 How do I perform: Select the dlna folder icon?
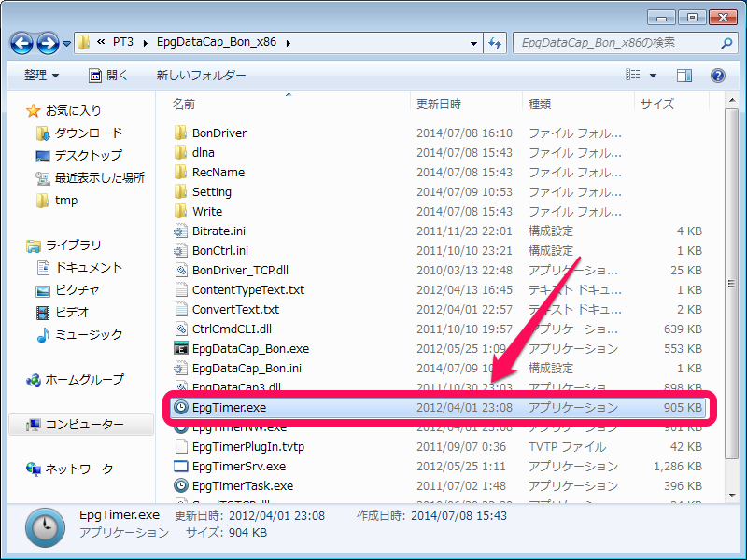click(180, 152)
